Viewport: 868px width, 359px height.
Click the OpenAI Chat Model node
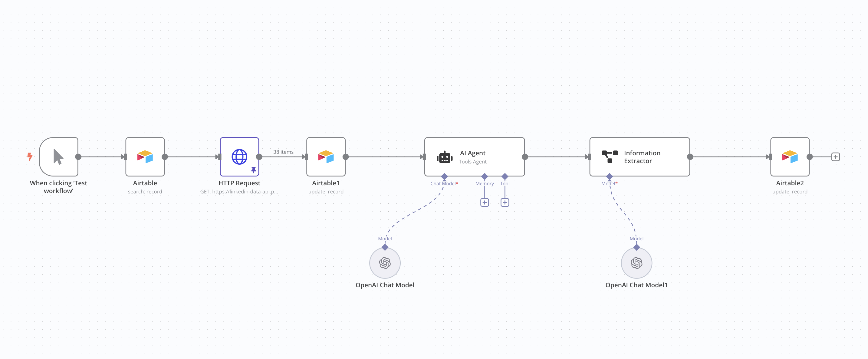[x=385, y=263]
